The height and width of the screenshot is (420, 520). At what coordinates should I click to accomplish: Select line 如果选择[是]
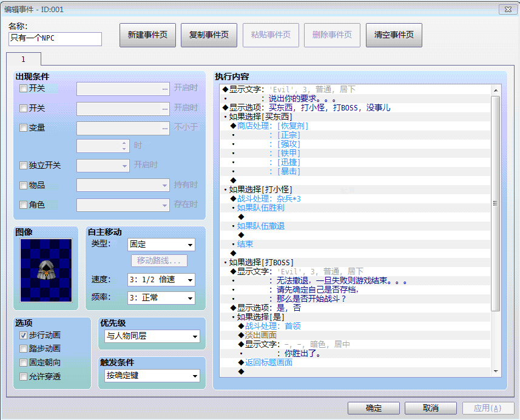(x=355, y=317)
